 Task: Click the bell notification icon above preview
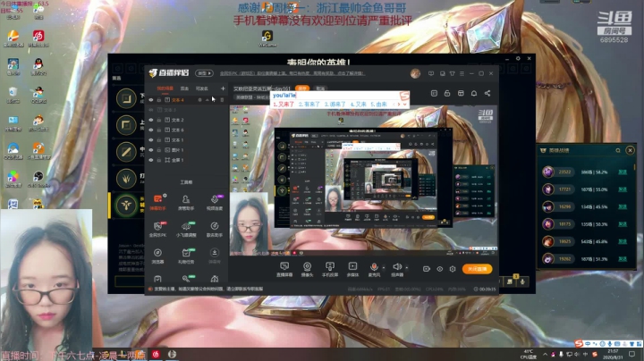474,94
